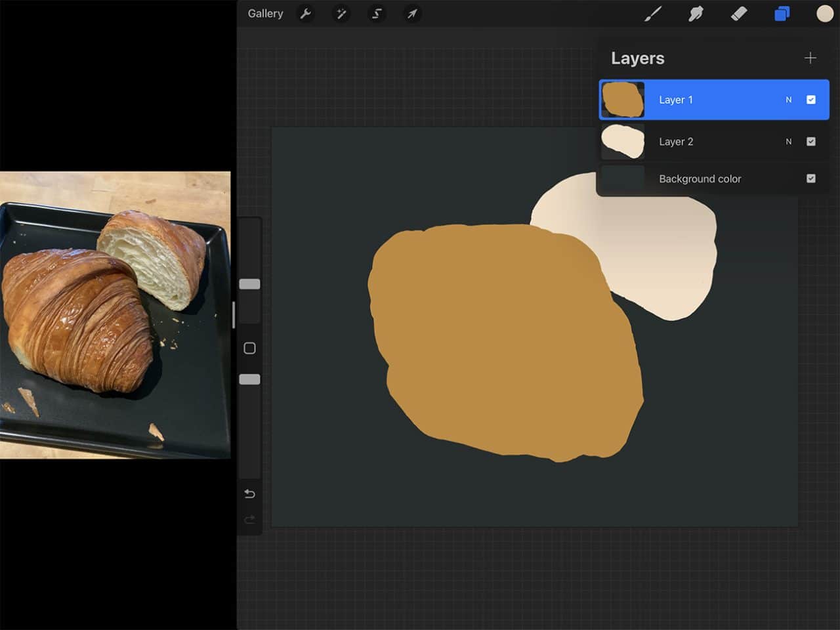Viewport: 840px width, 630px height.
Task: Hide Layer 2 using its checkbox
Action: click(812, 141)
